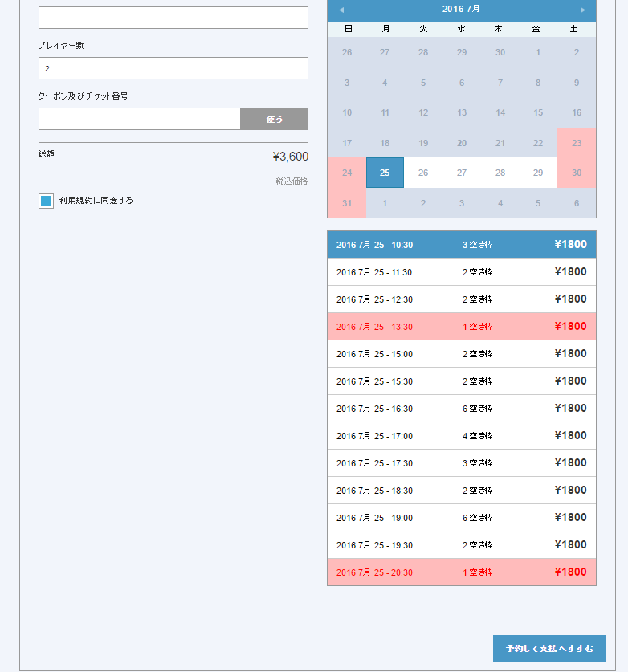Choose the 20:30 time slot row
Image resolution: width=628 pixels, height=672 pixels.
point(462,572)
